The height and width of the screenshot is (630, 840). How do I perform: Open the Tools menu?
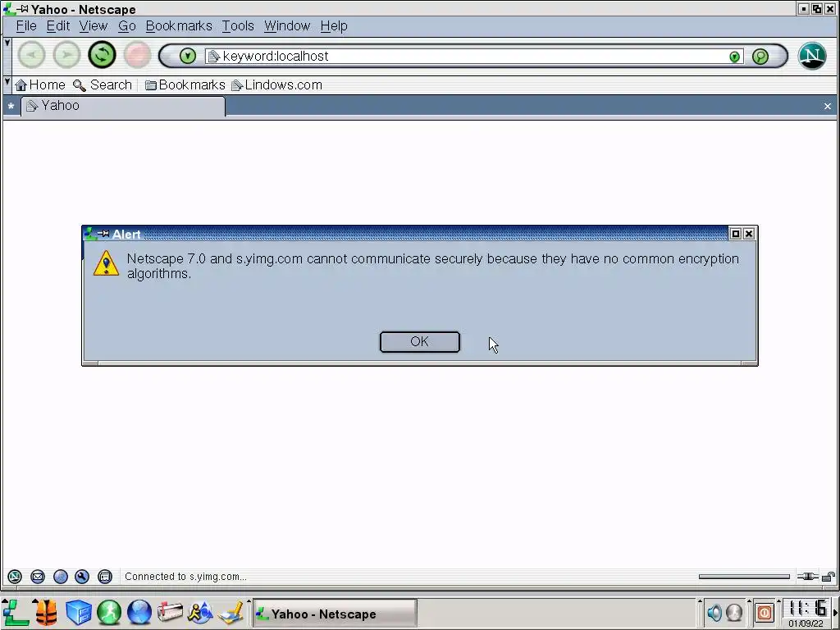coord(238,25)
